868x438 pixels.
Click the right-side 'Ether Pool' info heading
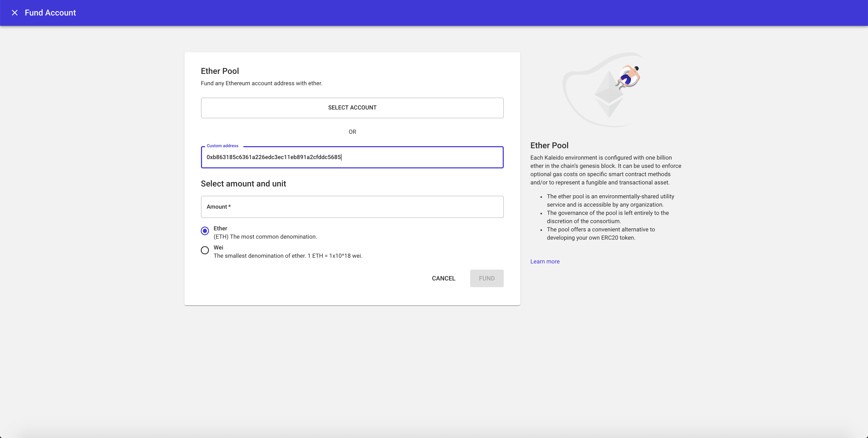coord(549,146)
